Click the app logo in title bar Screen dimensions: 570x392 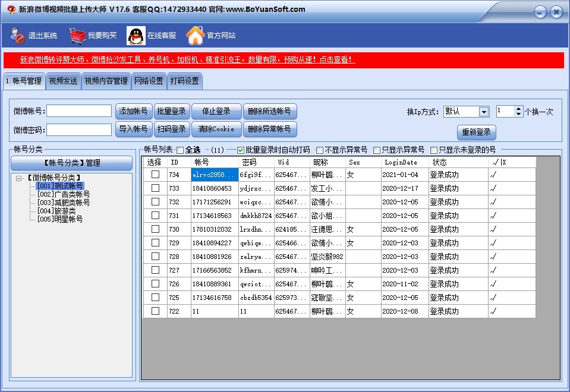tap(11, 9)
